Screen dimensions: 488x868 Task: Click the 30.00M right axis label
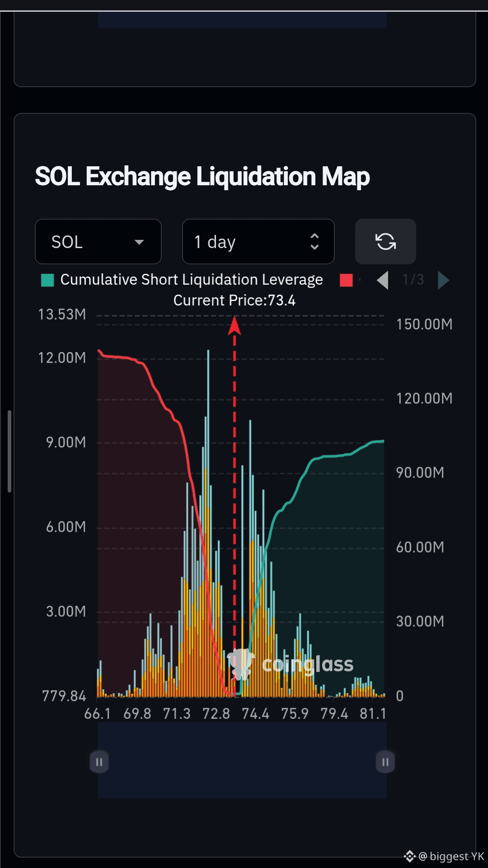click(x=420, y=621)
